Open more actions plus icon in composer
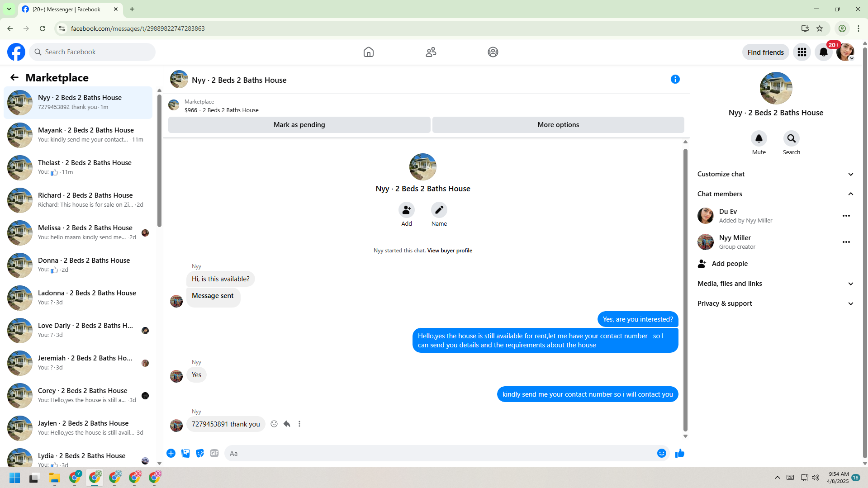Screen dimensions: 868x488 [x=171, y=453]
